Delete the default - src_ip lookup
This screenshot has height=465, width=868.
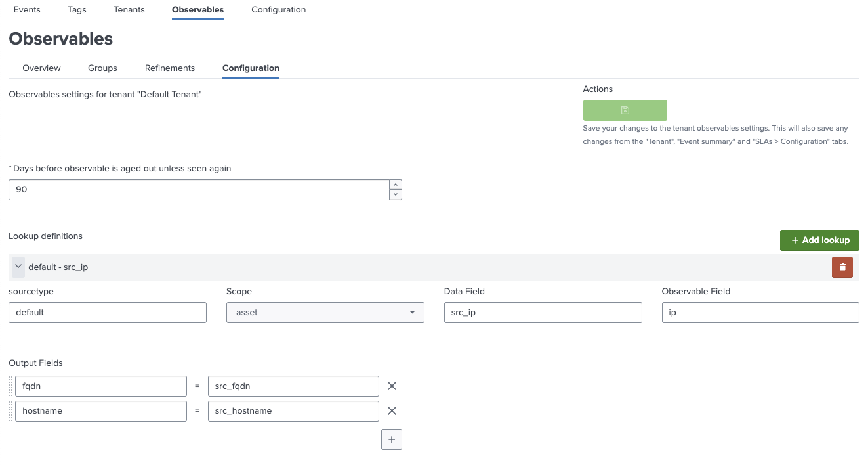842,267
